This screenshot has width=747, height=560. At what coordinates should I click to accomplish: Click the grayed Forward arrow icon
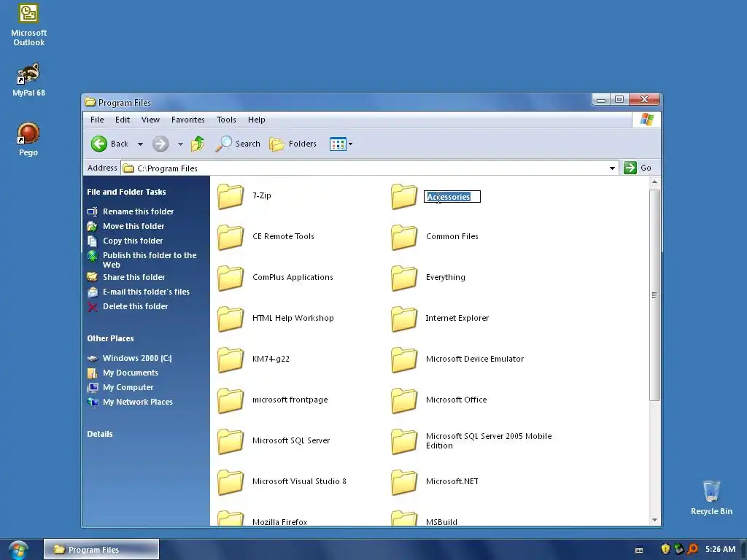(x=160, y=144)
